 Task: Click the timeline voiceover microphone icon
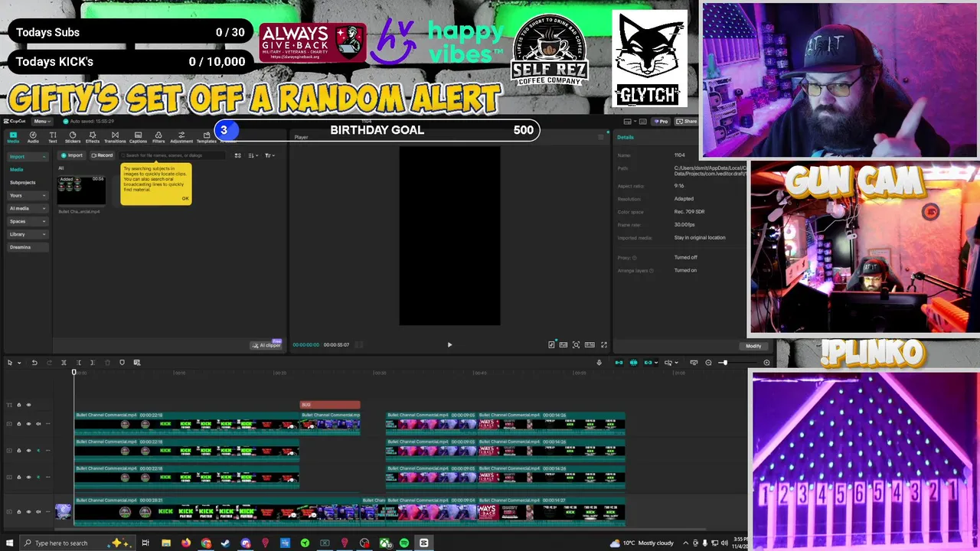599,363
